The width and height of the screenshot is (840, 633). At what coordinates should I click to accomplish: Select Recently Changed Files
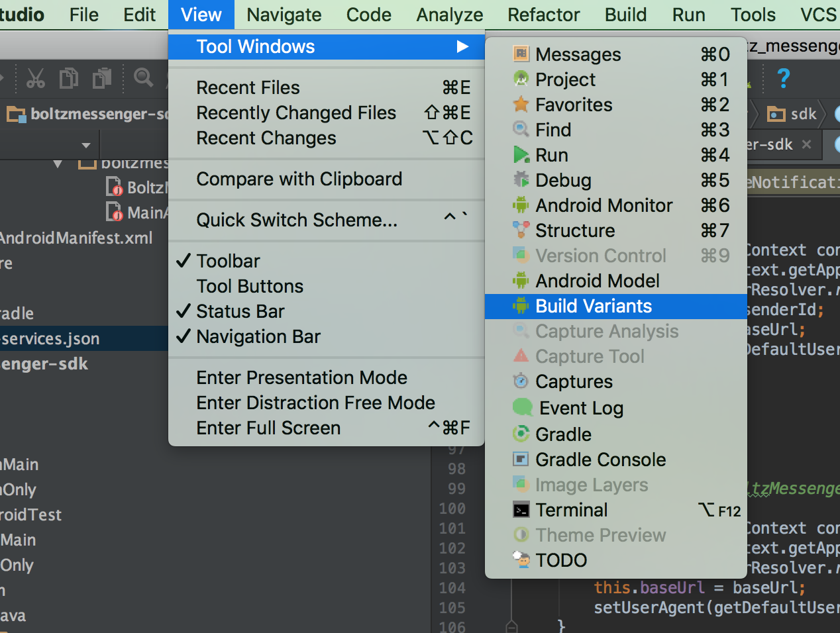click(x=327, y=113)
